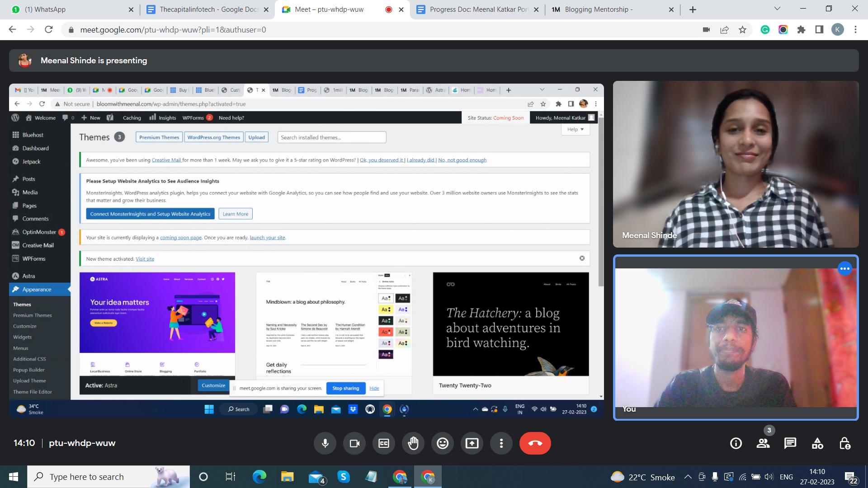Screen dimensions: 868x488
Task: Raise hand in the meeting
Action: point(413,443)
